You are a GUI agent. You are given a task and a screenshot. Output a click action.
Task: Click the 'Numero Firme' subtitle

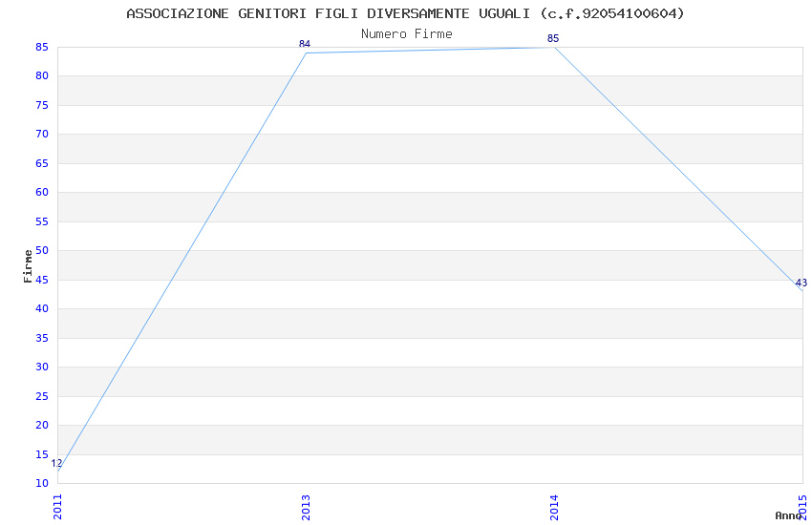[x=406, y=34]
